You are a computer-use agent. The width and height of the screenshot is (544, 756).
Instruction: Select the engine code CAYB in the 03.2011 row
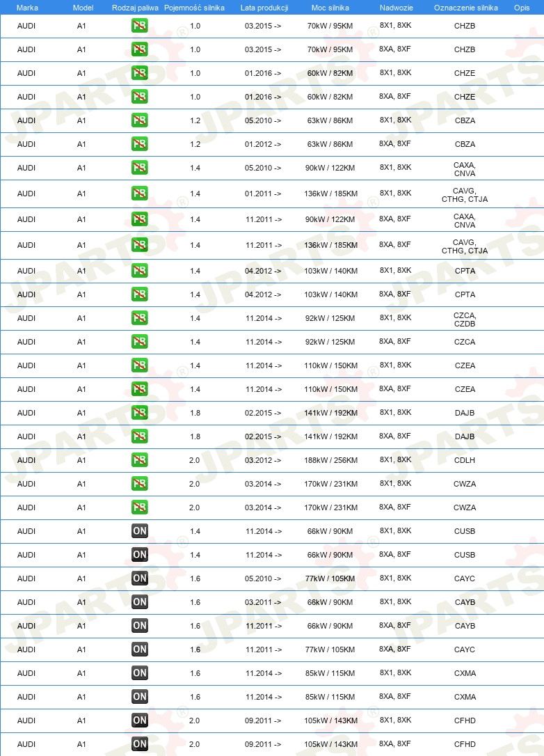(x=465, y=602)
